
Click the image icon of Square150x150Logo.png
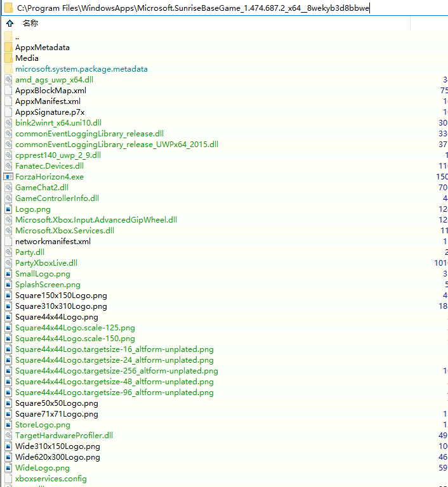[9, 295]
